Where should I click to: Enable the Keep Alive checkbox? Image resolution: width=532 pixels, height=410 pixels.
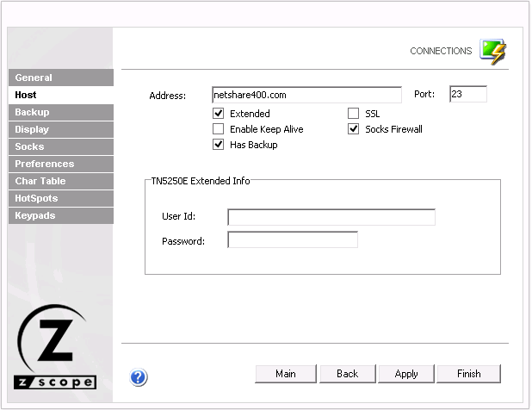pos(218,129)
